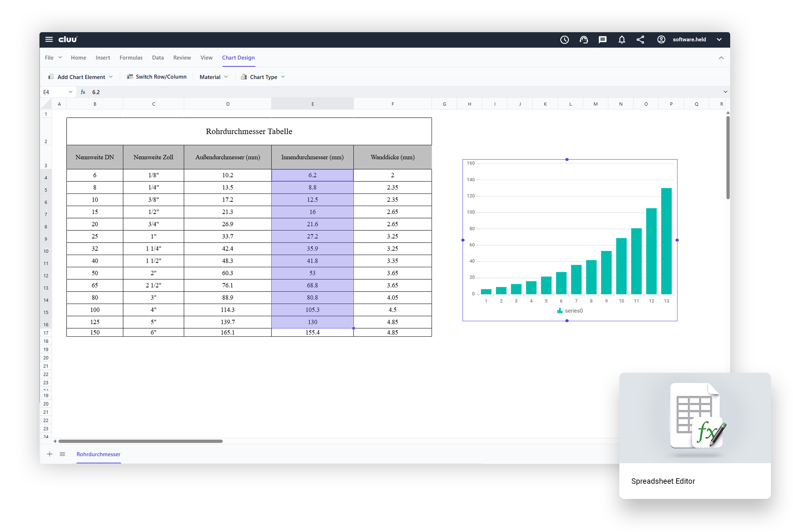This screenshot has width=793, height=532.
Task: Open the Chart Type dropdown
Action: tap(263, 77)
